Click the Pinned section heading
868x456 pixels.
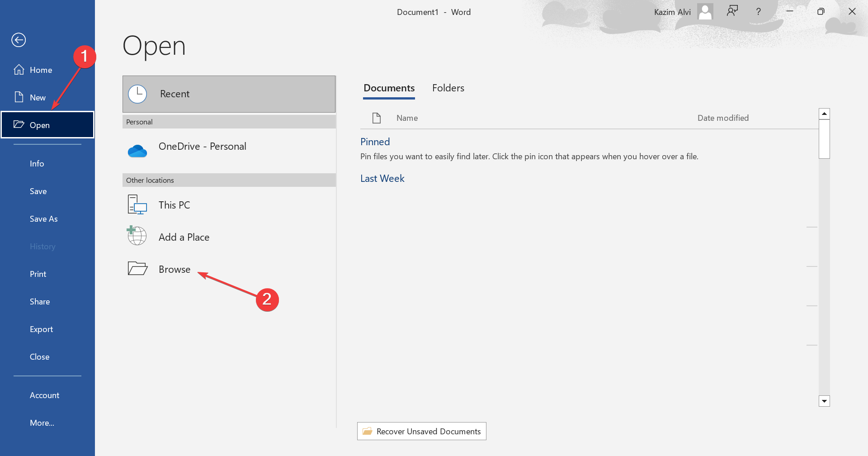point(375,142)
